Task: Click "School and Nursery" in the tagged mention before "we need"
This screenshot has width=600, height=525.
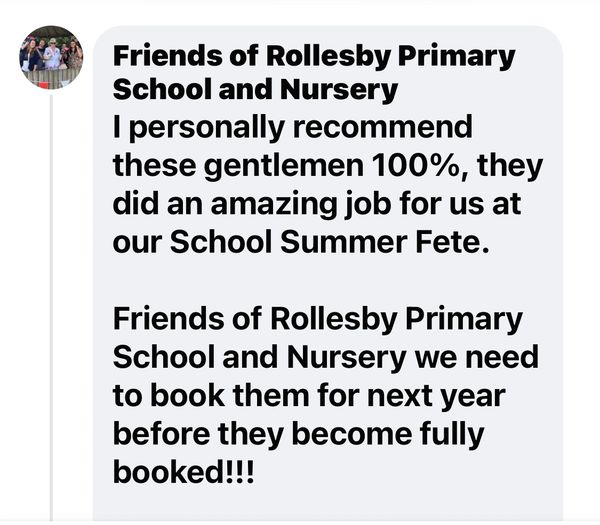Action: pos(259,357)
